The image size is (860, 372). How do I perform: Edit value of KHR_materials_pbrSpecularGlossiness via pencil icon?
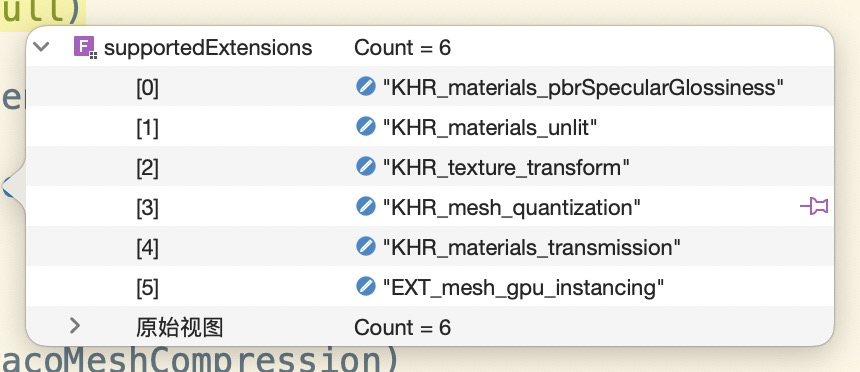point(365,86)
